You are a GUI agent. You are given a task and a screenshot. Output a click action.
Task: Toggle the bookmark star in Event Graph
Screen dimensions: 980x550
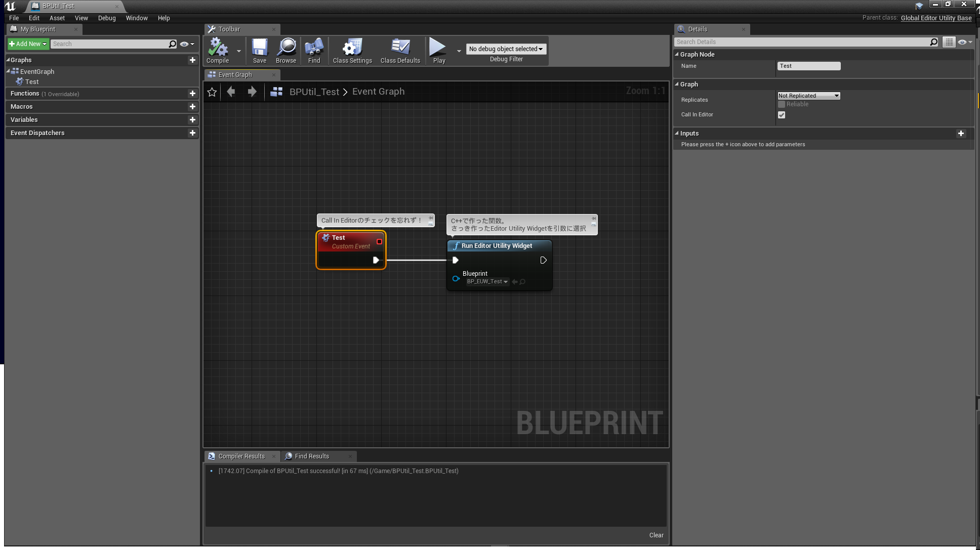(212, 92)
